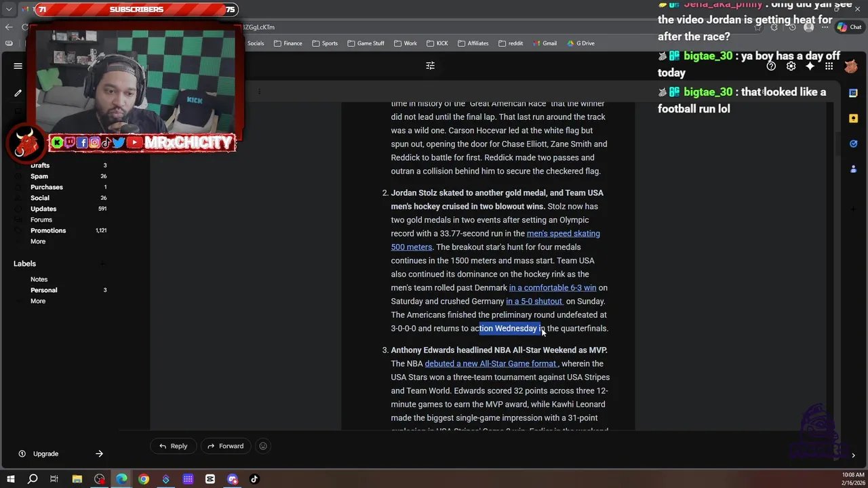868x488 pixels.
Task: Open the Affiliates bookmark folder
Action: coord(473,43)
